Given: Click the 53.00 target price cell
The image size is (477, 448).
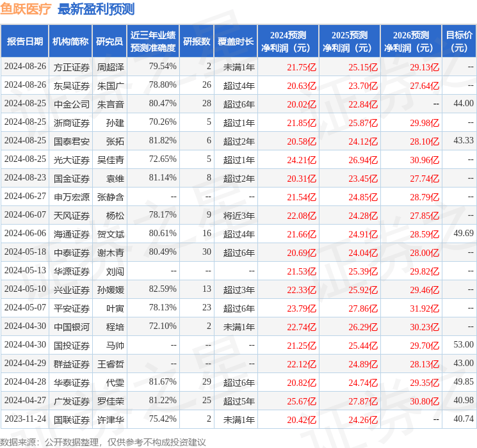Looking at the screenshot, I should 463,345.
